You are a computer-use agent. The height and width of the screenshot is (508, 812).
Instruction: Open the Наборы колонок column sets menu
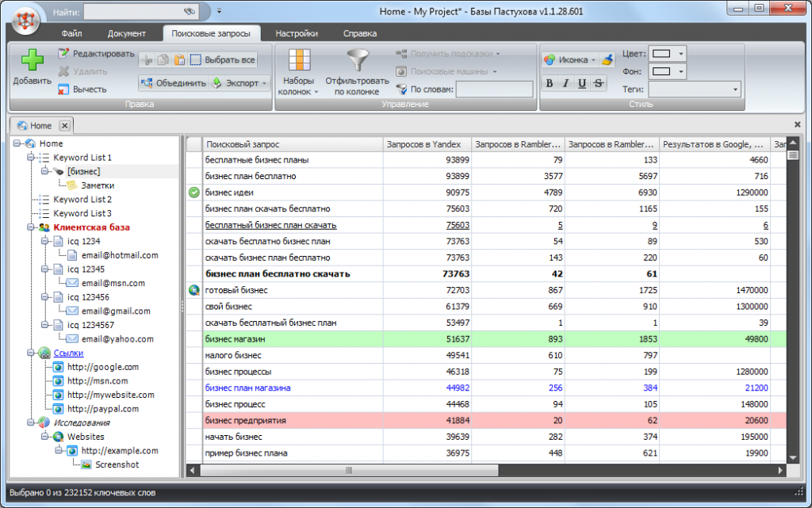pyautogui.click(x=298, y=72)
